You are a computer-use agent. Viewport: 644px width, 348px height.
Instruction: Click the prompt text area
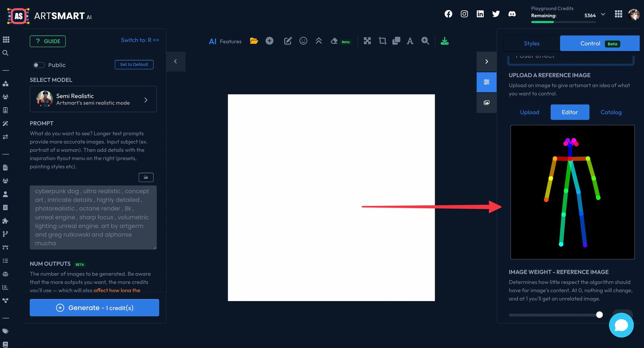click(x=93, y=217)
